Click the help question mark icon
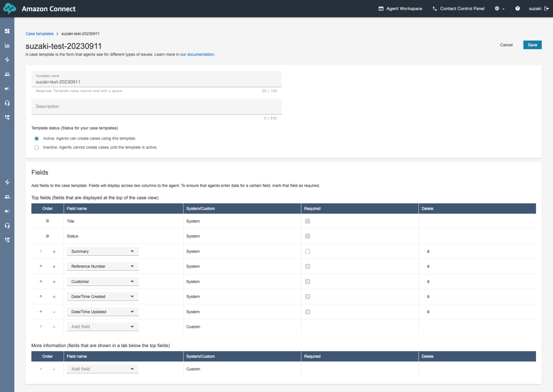Image resolution: width=553 pixels, height=392 pixels. [517, 9]
